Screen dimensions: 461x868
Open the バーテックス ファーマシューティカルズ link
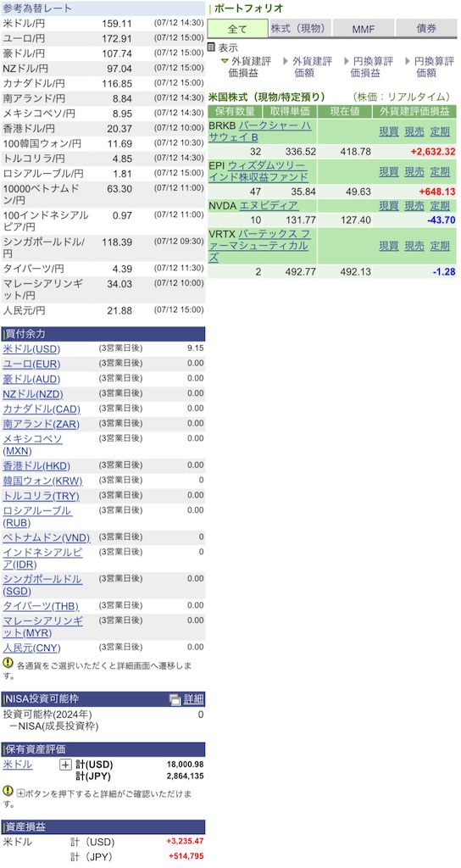259,246
